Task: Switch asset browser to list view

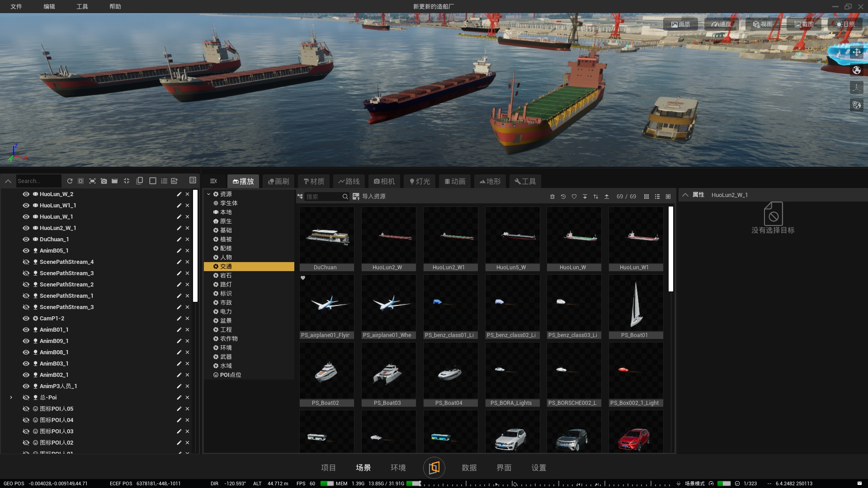Action: pyautogui.click(x=657, y=197)
